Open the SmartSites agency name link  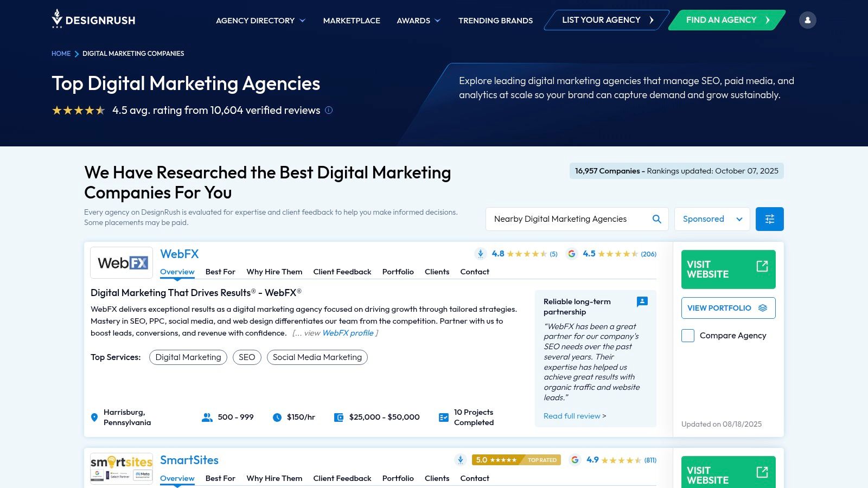click(x=189, y=460)
